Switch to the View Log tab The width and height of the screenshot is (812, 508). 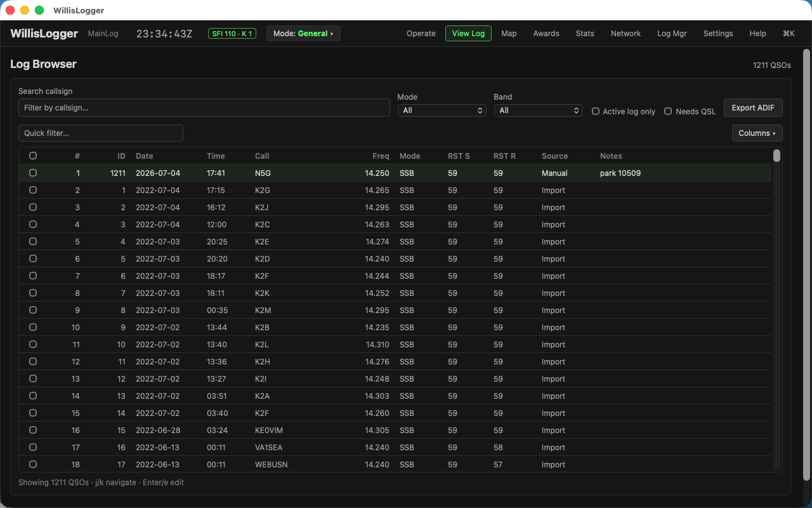[x=468, y=34]
